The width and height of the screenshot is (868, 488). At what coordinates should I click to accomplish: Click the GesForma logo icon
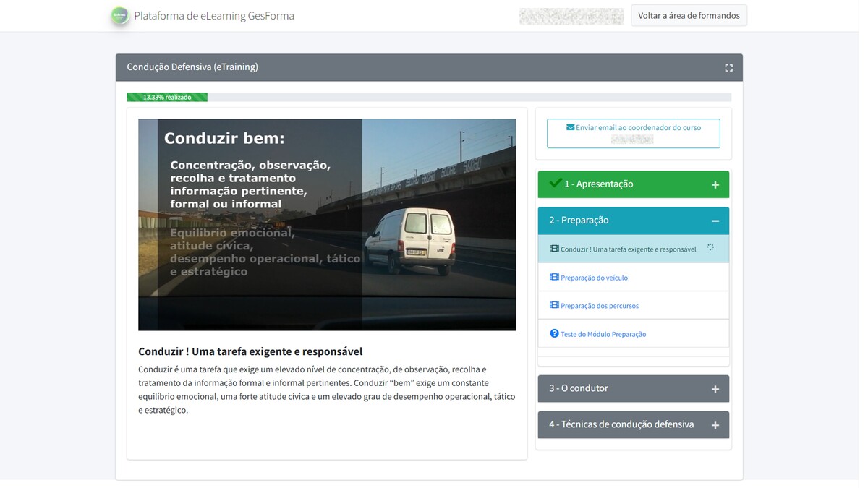click(x=120, y=16)
